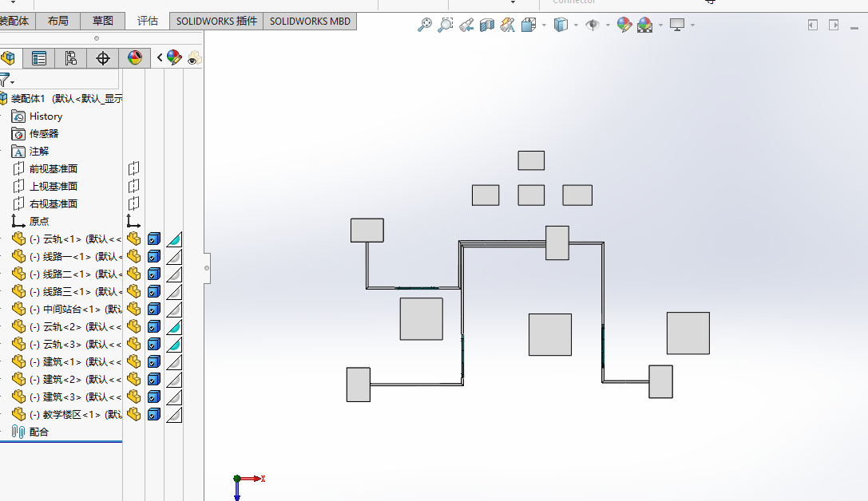Click the cyan appearance swatch for 云轨<2>

point(174,327)
